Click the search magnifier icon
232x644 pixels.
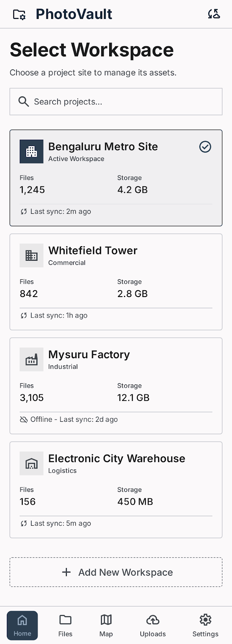coord(24,101)
